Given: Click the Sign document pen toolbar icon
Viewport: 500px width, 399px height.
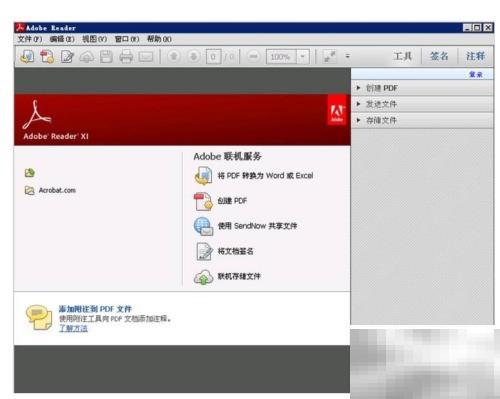Looking at the screenshot, I should (67, 57).
